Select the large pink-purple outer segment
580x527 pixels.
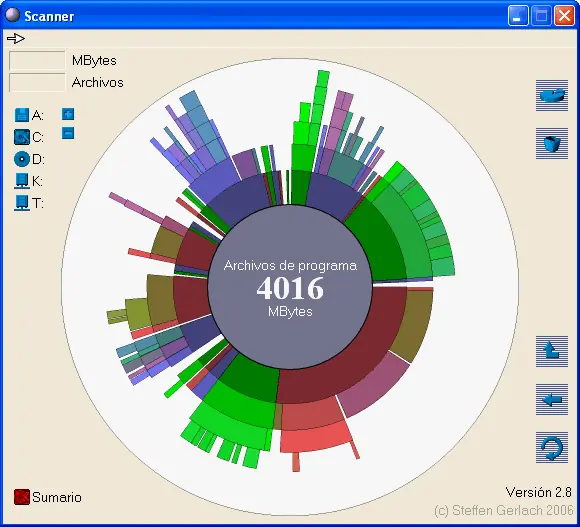(x=374, y=385)
